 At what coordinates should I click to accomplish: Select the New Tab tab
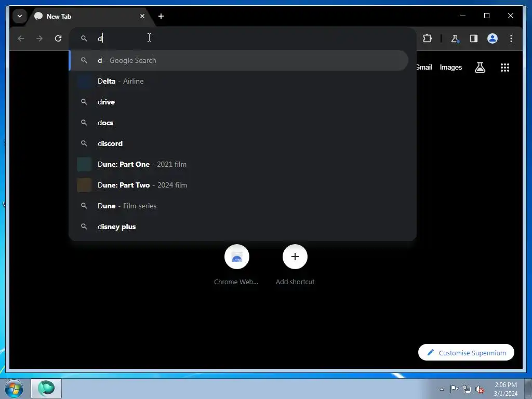91,16
